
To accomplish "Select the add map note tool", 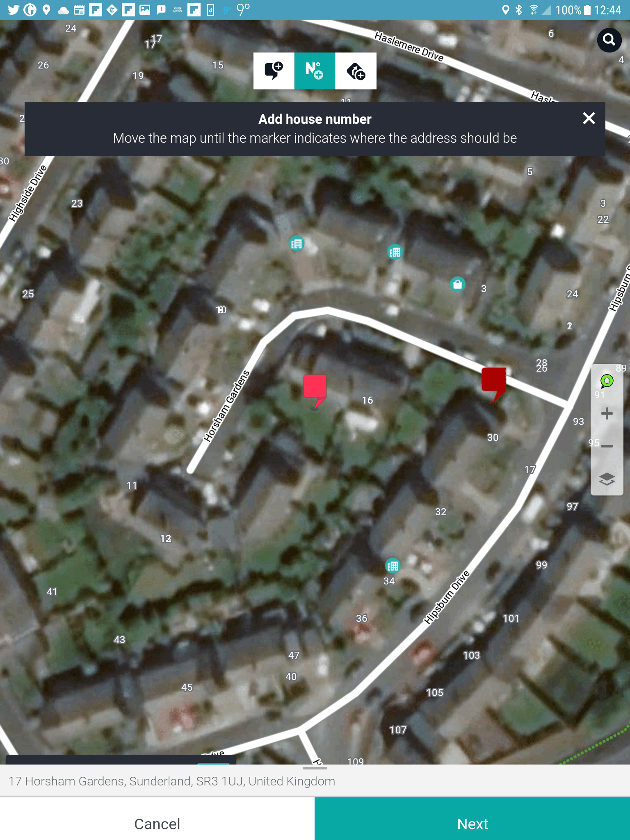I will point(274,71).
